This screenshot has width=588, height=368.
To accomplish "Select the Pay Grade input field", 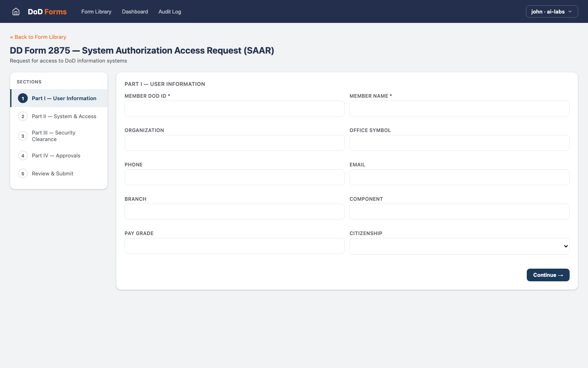I will [x=234, y=246].
